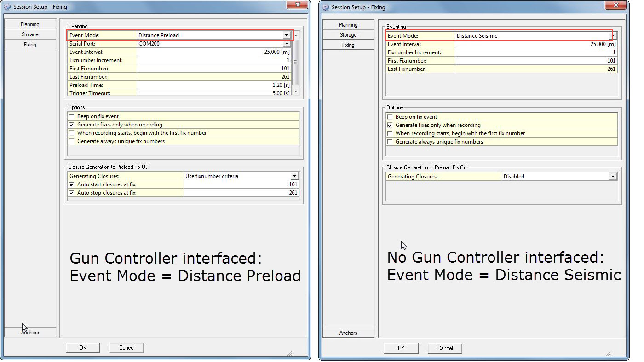This screenshot has width=644, height=362.
Task: Click the Preload Time value field
Action: pos(214,85)
